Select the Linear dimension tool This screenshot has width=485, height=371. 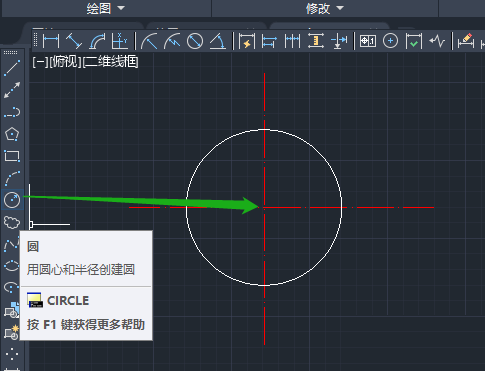point(51,41)
